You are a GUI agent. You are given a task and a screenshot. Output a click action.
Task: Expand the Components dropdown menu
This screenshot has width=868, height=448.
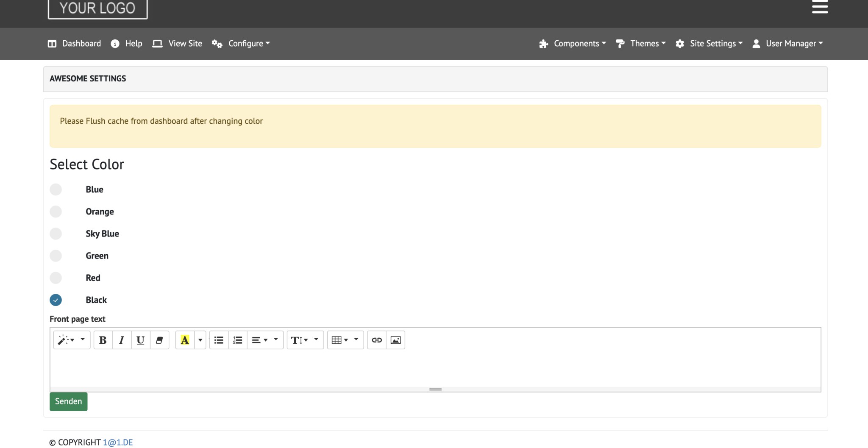click(x=573, y=44)
